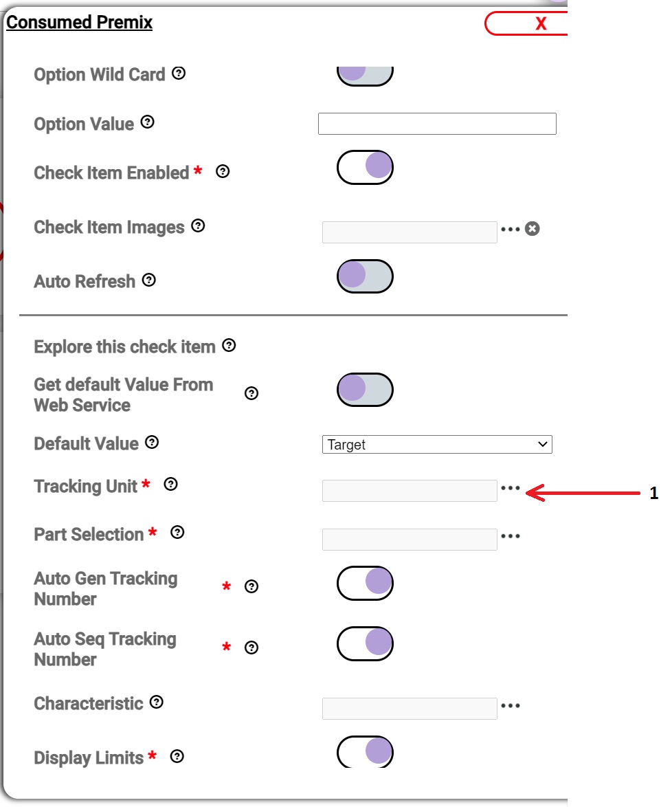This screenshot has height=807, width=672.
Task: Open the Tracking Unit lookup ellipsis
Action: (511, 490)
